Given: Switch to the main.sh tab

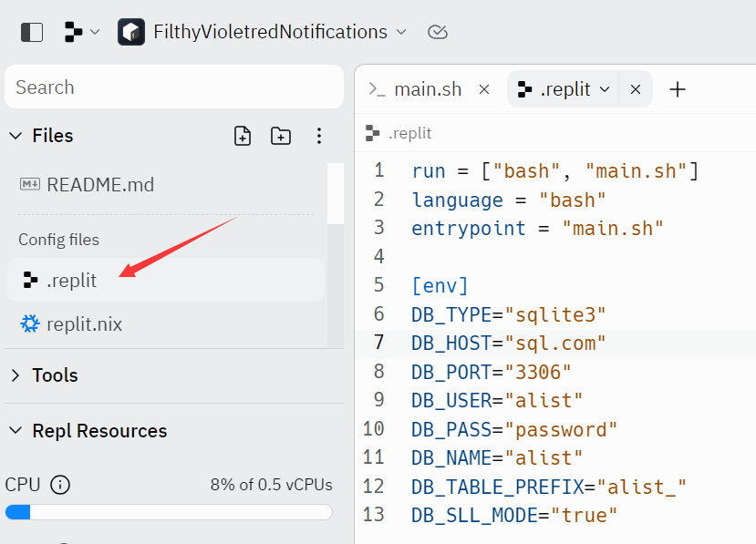Looking at the screenshot, I should click(427, 89).
